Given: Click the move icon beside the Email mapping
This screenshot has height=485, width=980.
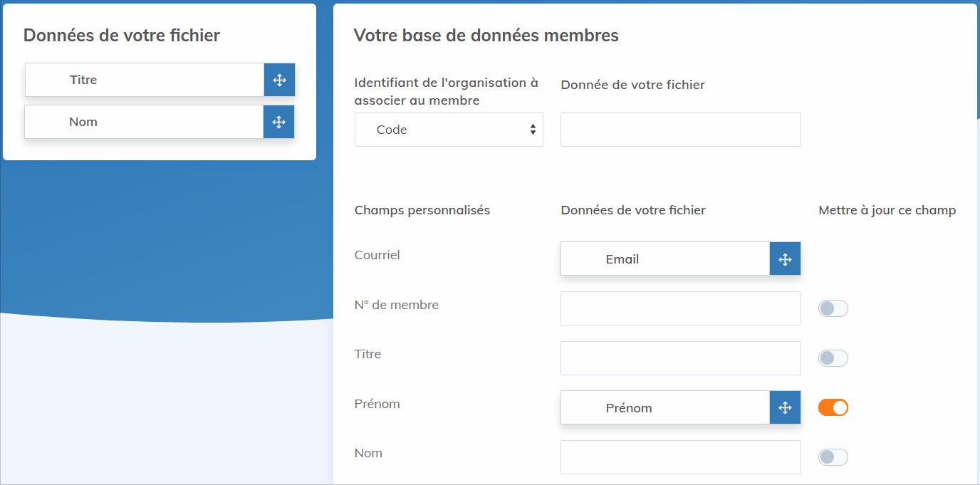Looking at the screenshot, I should point(784,259).
